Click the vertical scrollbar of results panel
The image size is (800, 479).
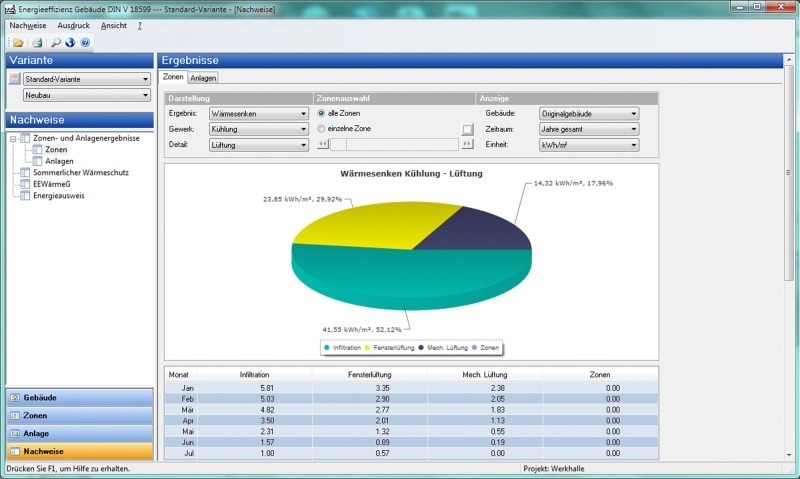[x=789, y=172]
